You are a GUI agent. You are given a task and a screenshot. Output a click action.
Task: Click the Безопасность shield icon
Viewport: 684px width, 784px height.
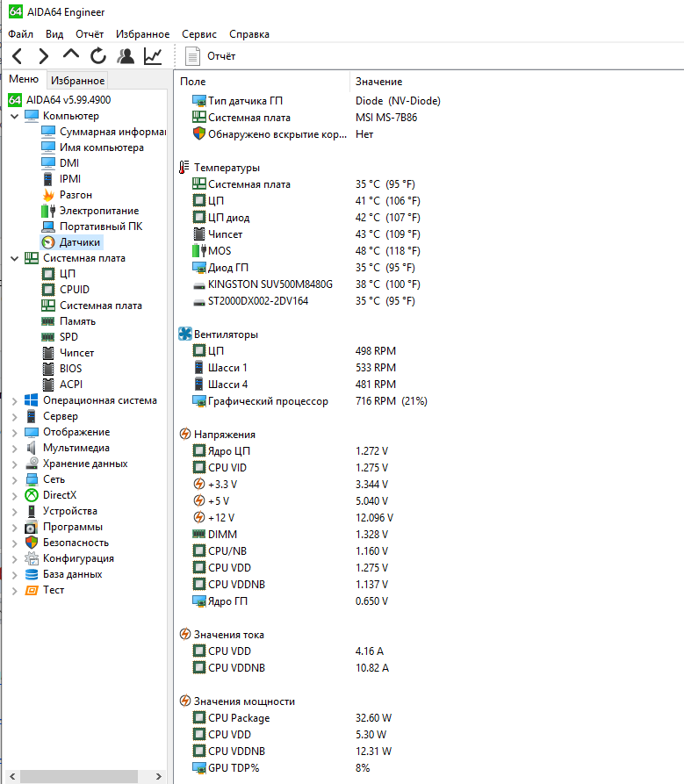point(32,543)
